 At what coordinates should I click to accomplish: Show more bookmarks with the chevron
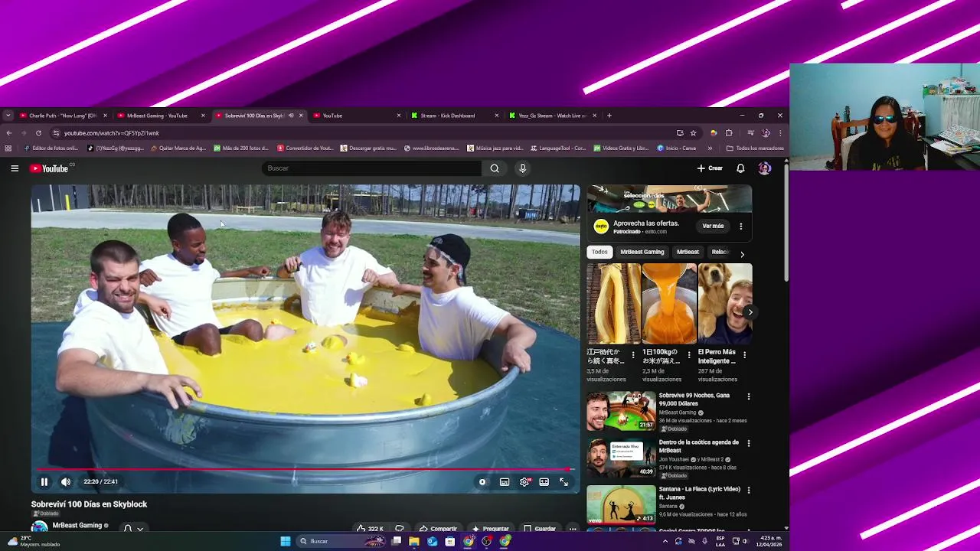pos(710,148)
